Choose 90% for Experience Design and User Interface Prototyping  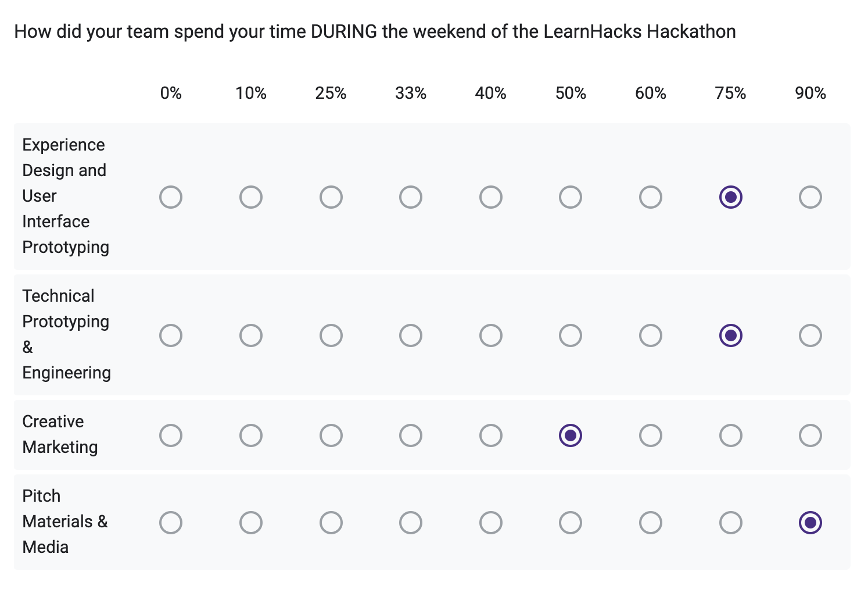click(810, 197)
